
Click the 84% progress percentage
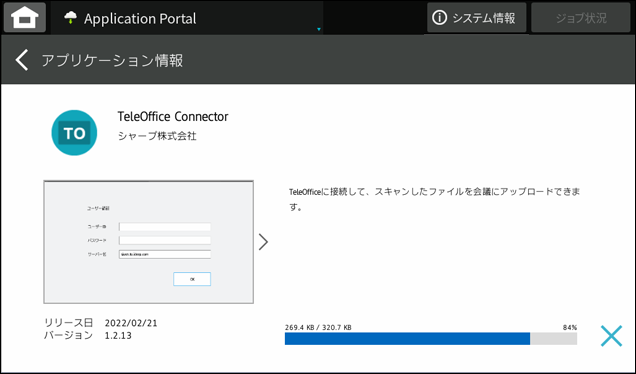point(570,327)
